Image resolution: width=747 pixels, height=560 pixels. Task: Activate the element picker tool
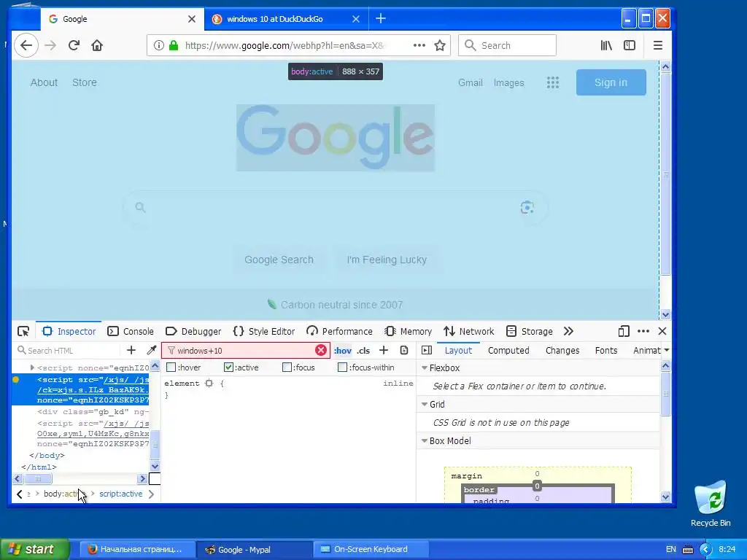(23, 332)
